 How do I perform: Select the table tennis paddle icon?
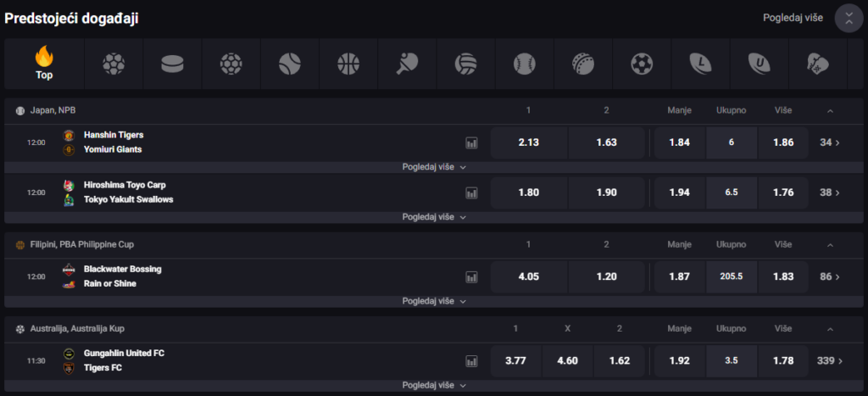(x=407, y=64)
